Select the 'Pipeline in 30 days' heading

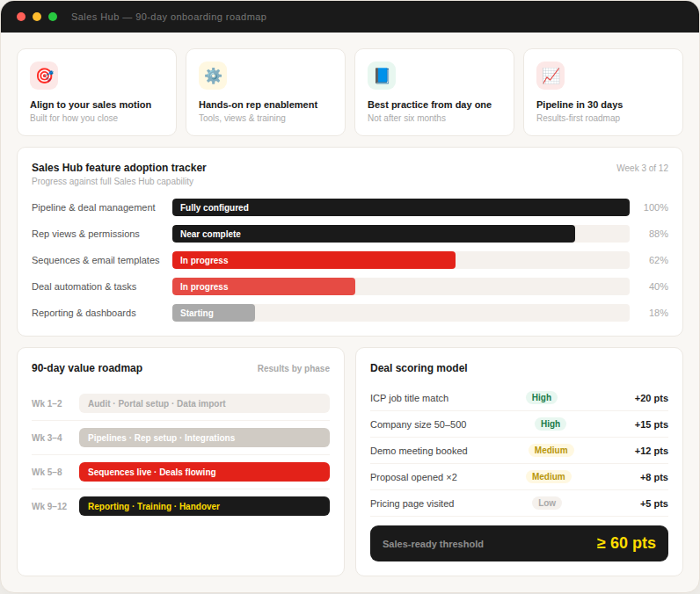pos(580,105)
